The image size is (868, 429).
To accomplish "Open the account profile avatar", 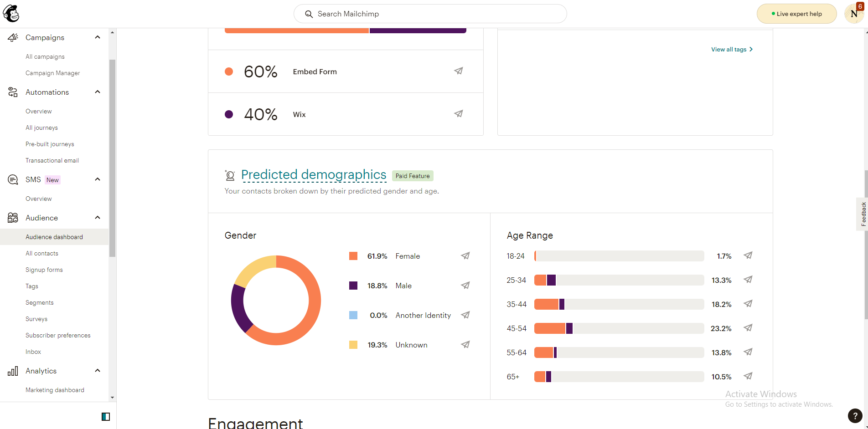I will 854,14.
